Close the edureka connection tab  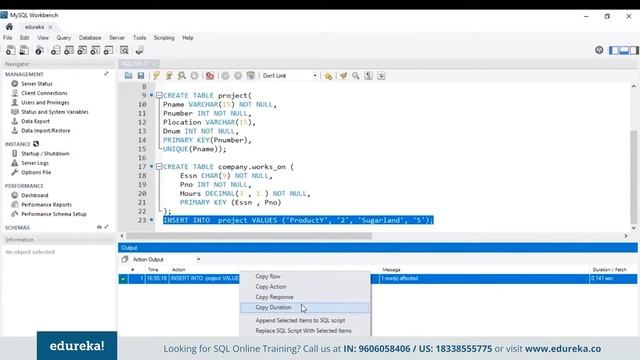click(50, 27)
